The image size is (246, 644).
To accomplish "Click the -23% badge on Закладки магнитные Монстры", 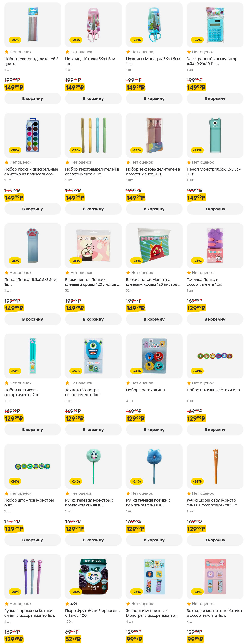I will [137, 592].
